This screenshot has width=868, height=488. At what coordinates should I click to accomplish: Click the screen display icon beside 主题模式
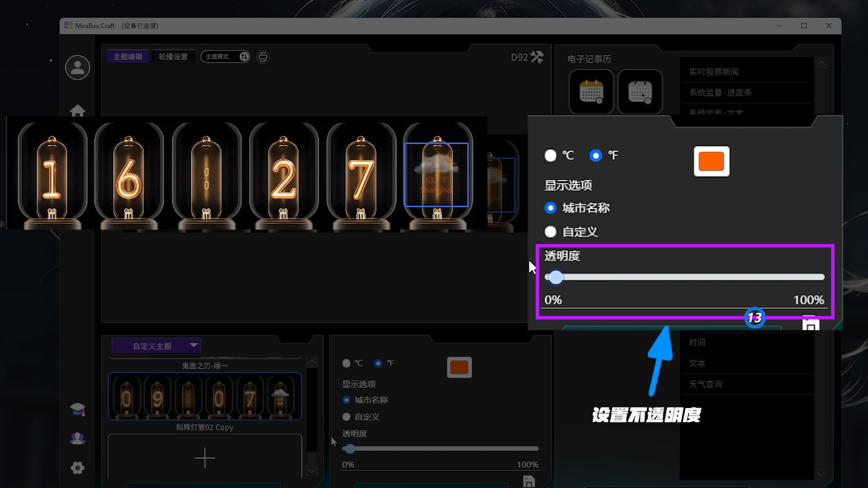(263, 57)
